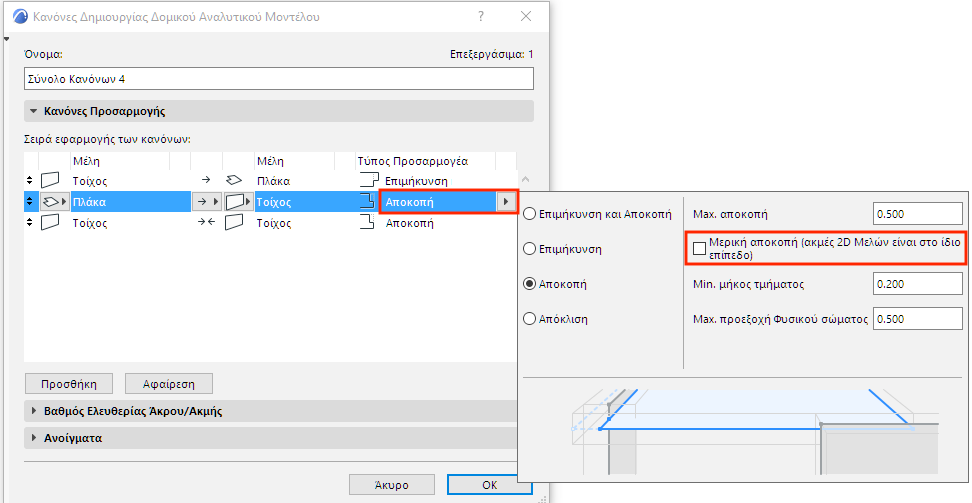
Task: Open connection direction picker in selected row
Action: (x=207, y=202)
